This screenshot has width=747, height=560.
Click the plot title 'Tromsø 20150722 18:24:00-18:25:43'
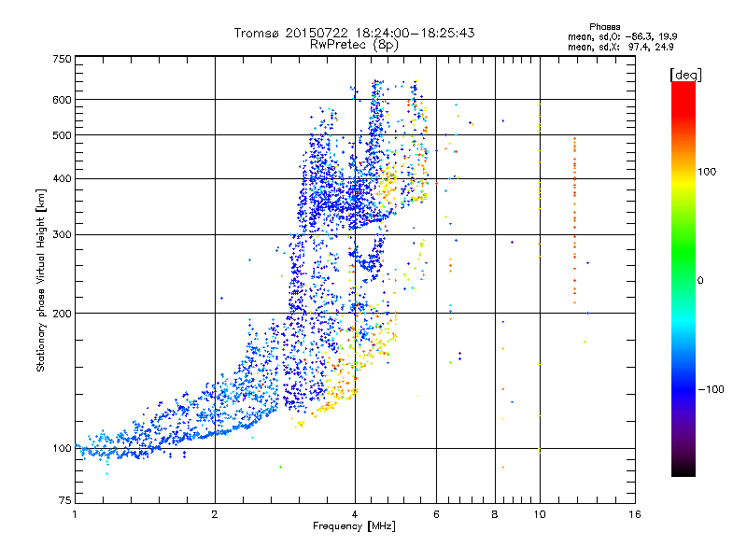(354, 33)
